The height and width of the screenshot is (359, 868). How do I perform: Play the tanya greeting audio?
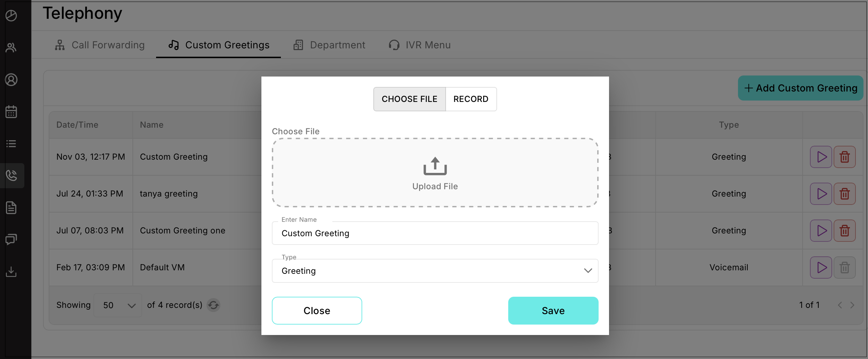(x=821, y=194)
